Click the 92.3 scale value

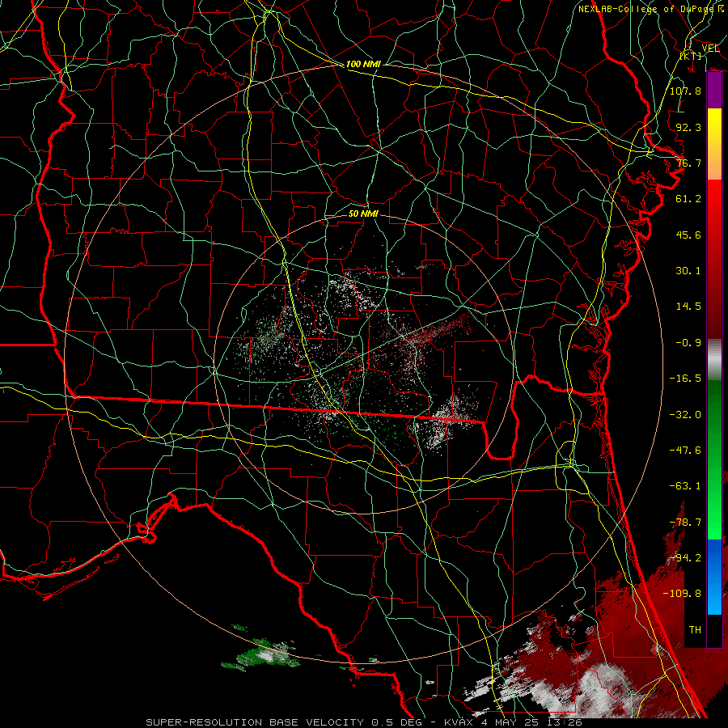coord(688,127)
